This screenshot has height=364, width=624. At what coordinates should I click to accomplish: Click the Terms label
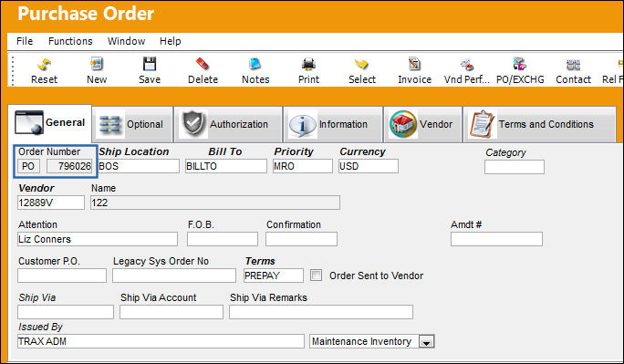point(260,261)
